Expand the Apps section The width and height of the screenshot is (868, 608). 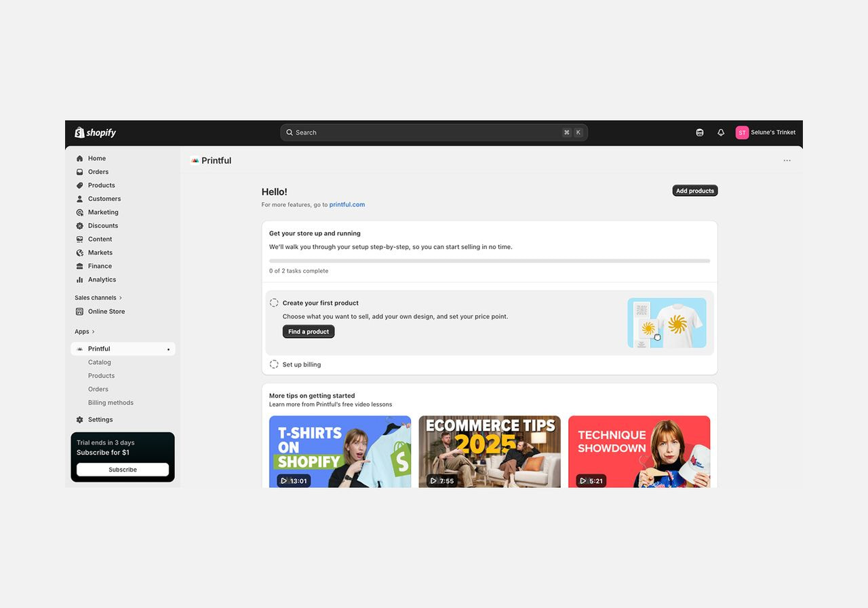pyautogui.click(x=85, y=332)
